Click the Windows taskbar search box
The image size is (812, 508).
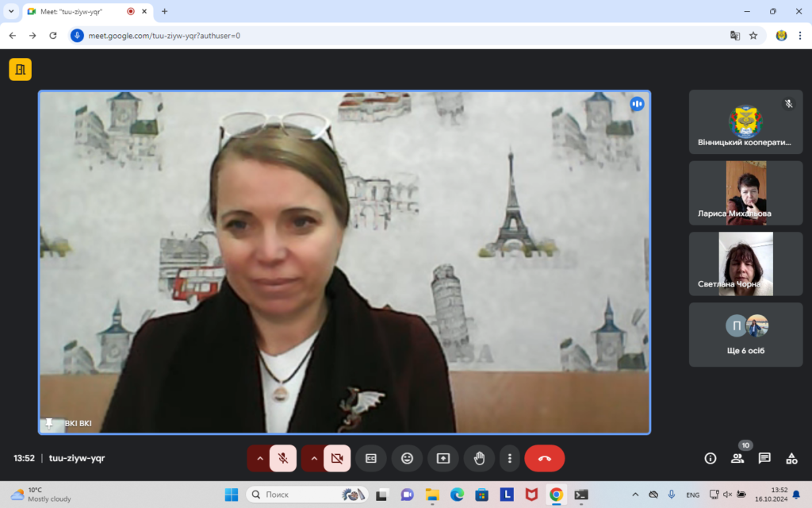pos(305,495)
